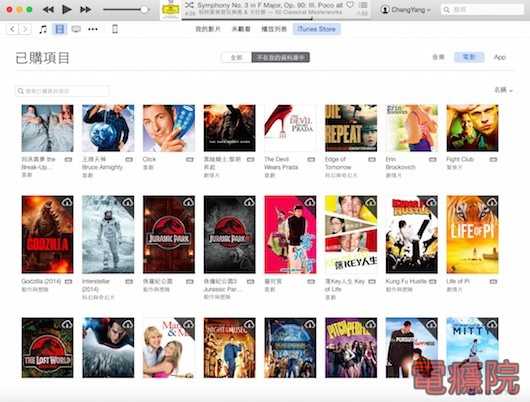Skip forward with the fast-forward button
530x402 pixels.
point(86,9)
